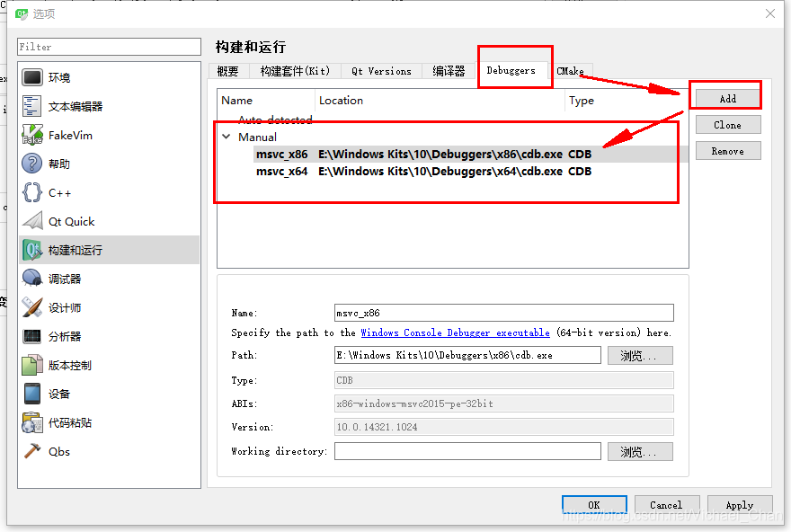The width and height of the screenshot is (791, 532).
Task: Select the msvc_x86 debugger row
Action: (x=452, y=154)
